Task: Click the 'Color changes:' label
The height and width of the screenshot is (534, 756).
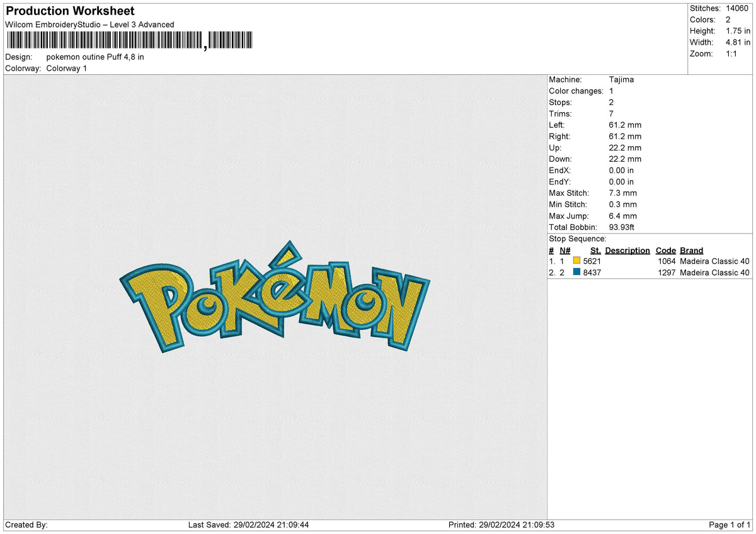Action: [576, 91]
